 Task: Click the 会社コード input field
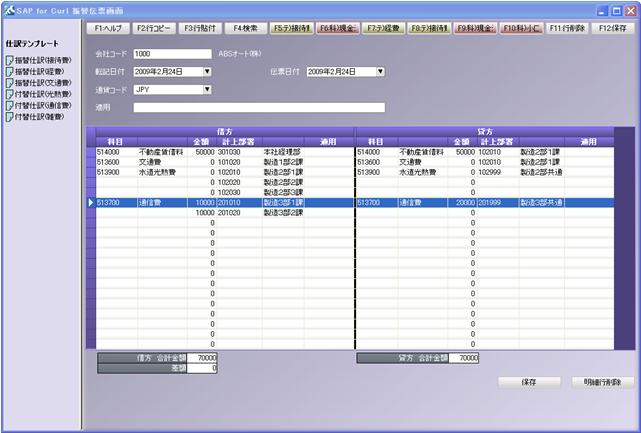pyautogui.click(x=172, y=54)
